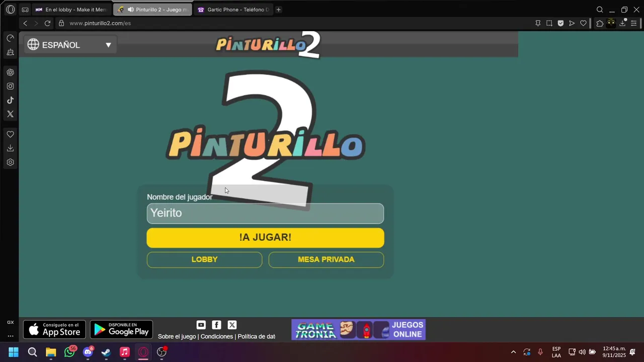
Task: Open Discord from the taskbar
Action: coord(88,352)
